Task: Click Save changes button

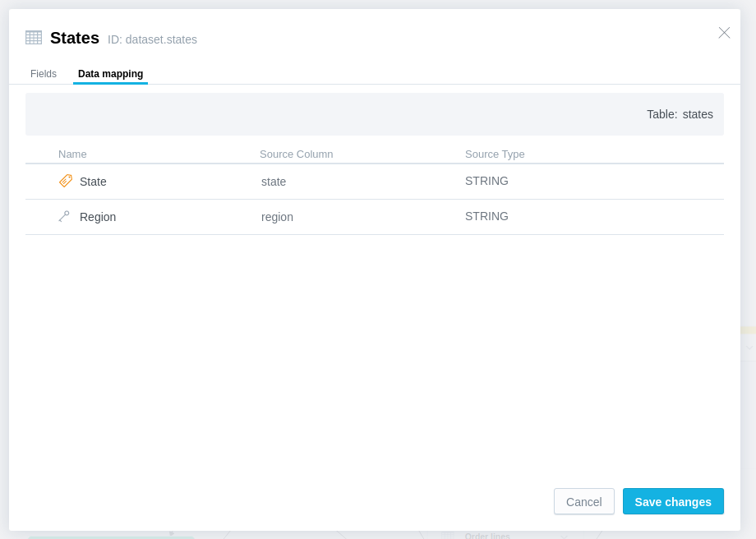Action: pyautogui.click(x=673, y=501)
